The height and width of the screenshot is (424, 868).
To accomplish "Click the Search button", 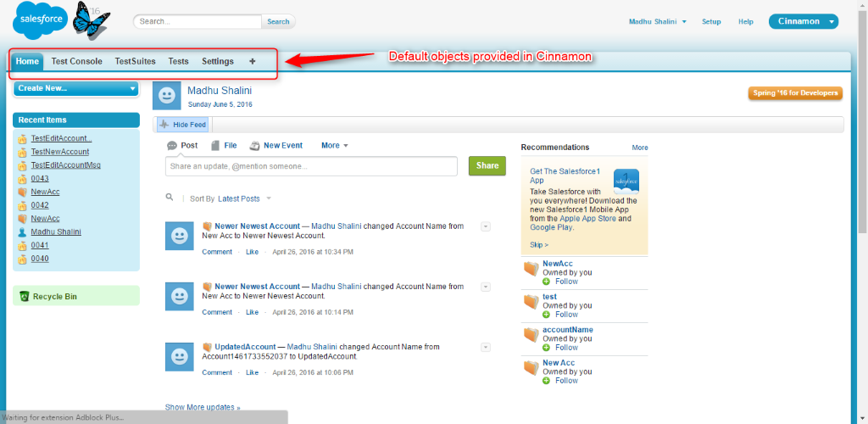I will [278, 21].
